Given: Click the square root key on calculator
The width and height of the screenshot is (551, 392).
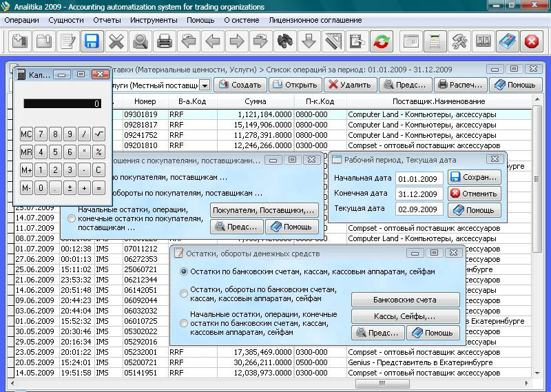Looking at the screenshot, I should click(98, 134).
